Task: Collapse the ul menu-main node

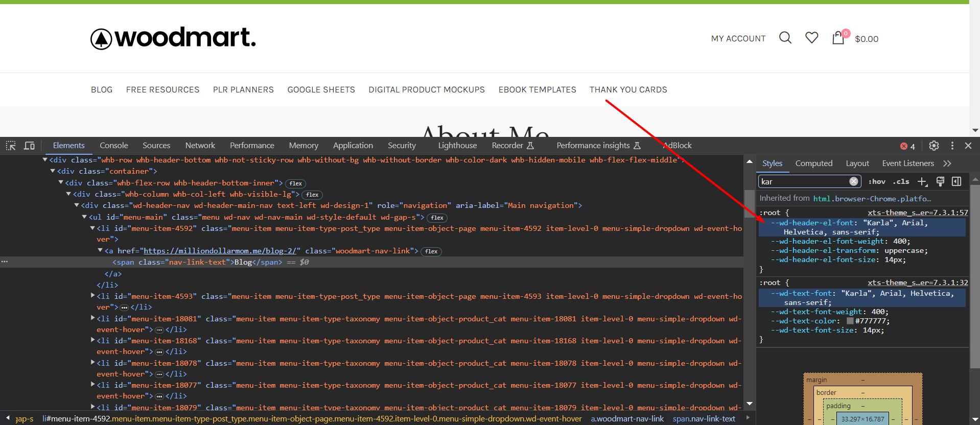Action: (x=84, y=217)
